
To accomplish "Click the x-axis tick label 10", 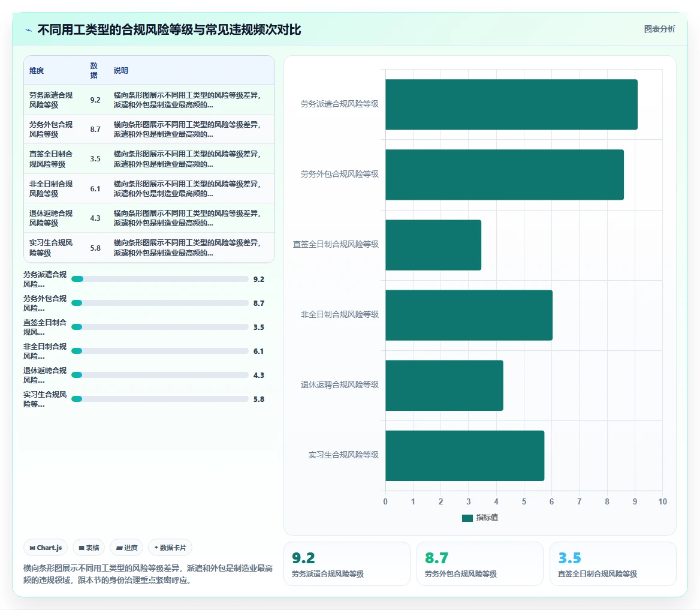I will coord(662,501).
